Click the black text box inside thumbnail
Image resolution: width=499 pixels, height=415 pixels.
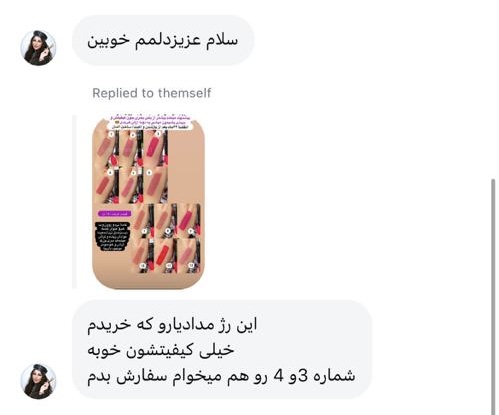tap(112, 237)
